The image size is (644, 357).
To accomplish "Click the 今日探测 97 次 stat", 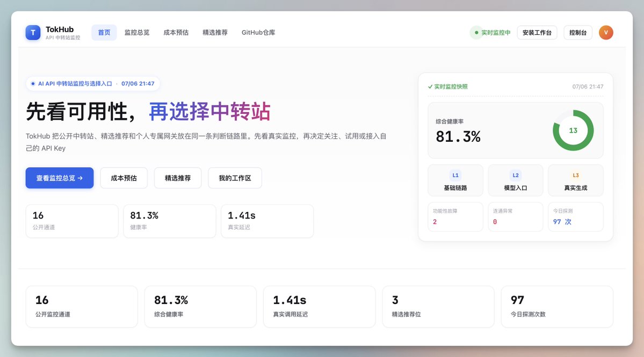I will (576, 217).
